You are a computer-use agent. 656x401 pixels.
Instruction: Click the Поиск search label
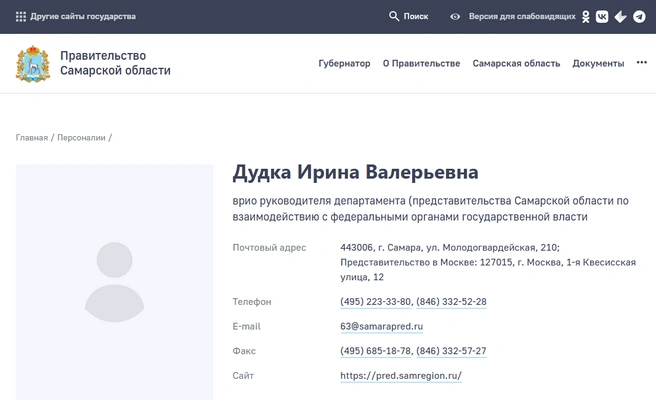pos(416,16)
